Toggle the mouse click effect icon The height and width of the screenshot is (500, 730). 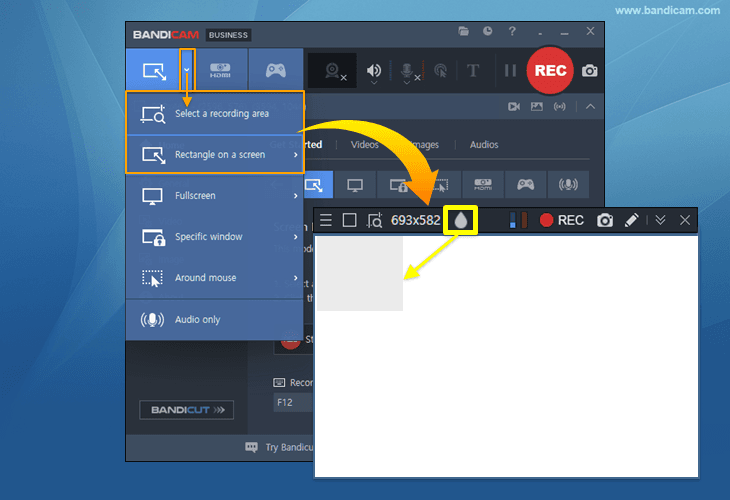(x=440, y=71)
